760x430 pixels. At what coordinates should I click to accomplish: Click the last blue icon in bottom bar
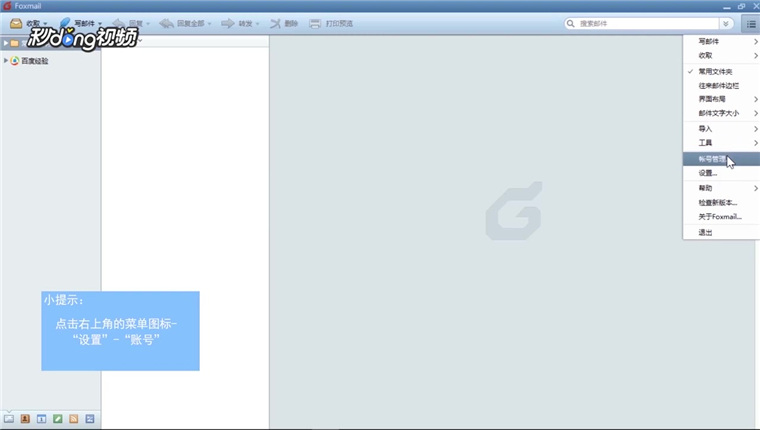(x=90, y=419)
